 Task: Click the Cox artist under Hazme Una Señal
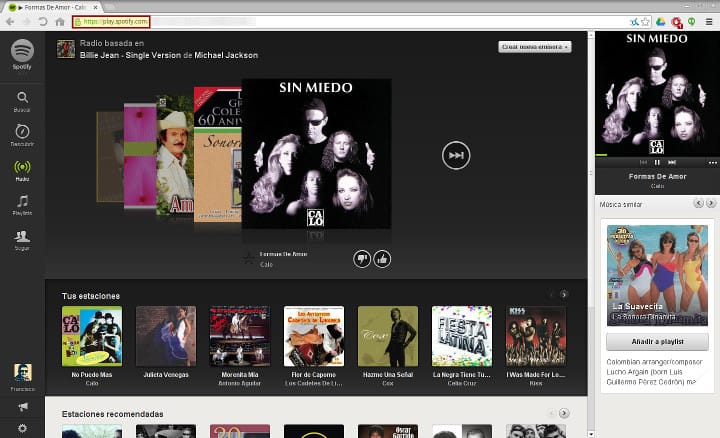(x=388, y=383)
